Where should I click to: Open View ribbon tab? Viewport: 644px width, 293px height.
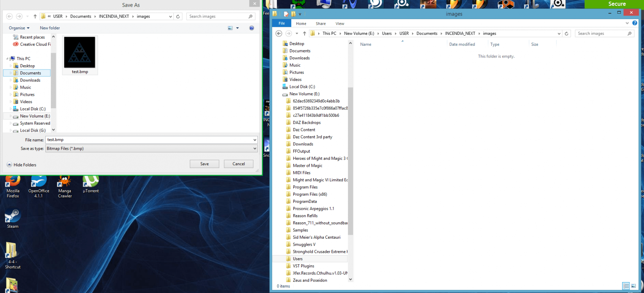tap(340, 23)
